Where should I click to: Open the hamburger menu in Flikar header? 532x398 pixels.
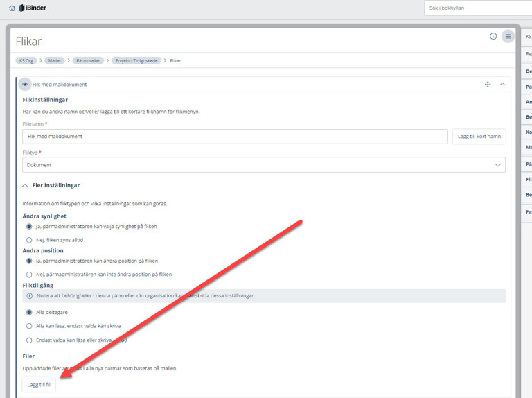508,36
